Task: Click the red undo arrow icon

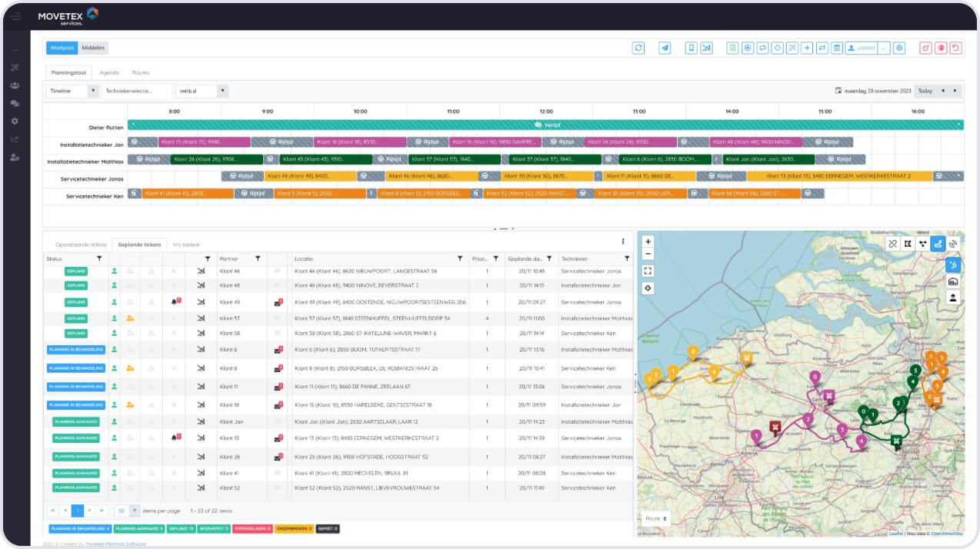Action: pyautogui.click(x=955, y=48)
